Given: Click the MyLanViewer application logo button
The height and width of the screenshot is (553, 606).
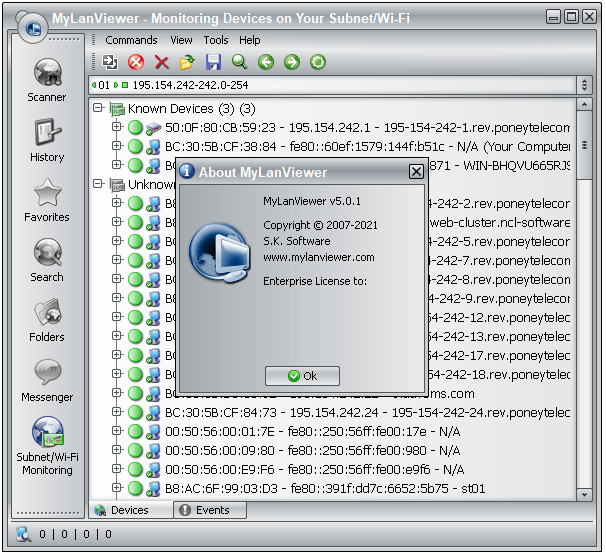Looking at the screenshot, I should (x=32, y=27).
